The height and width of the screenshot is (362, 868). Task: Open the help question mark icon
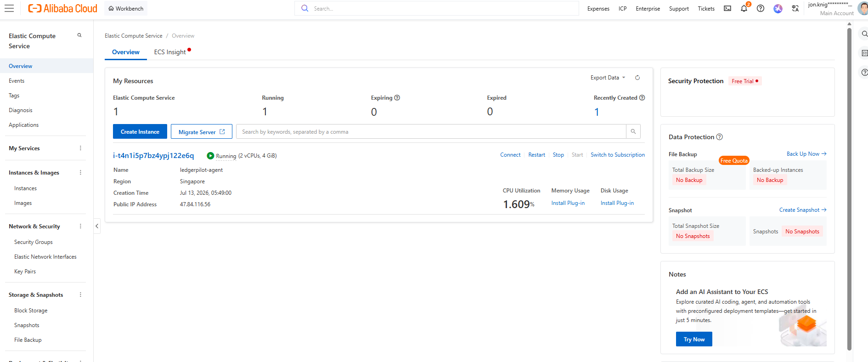coord(761,8)
